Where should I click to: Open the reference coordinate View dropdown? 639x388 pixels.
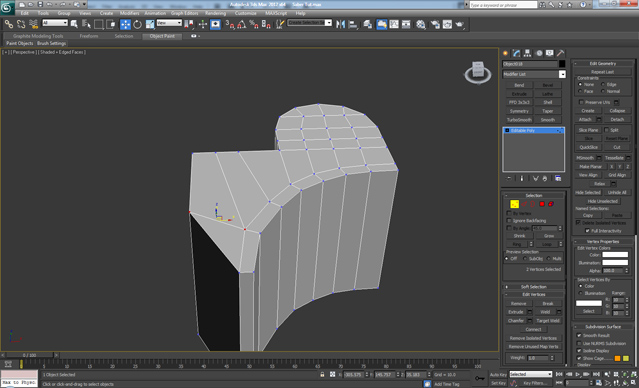coord(169,23)
